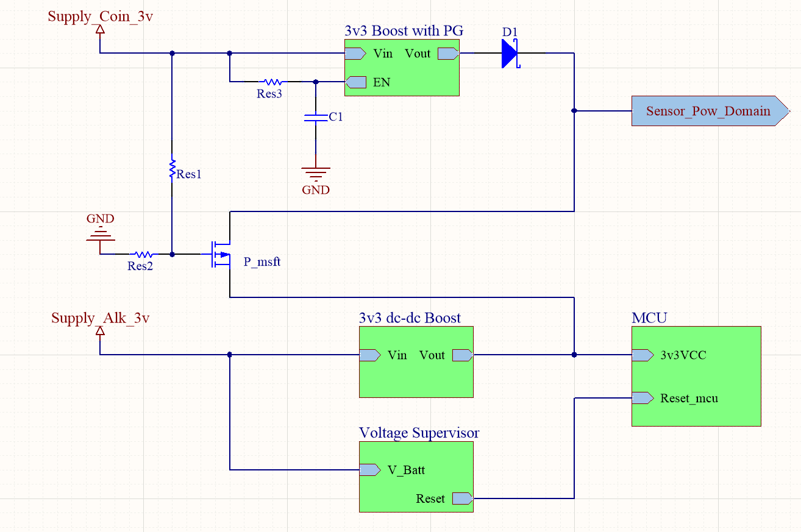The width and height of the screenshot is (801, 532).
Task: Click the MCU sheet title
Action: point(650,317)
